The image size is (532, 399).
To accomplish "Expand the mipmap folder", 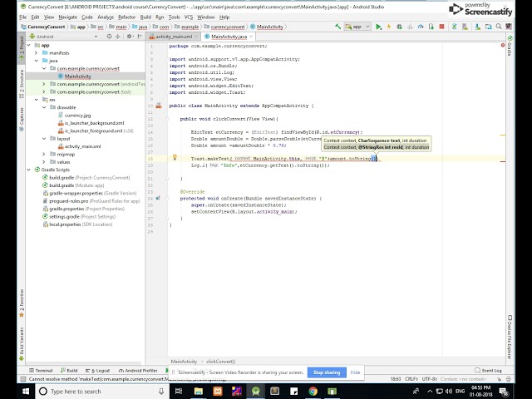I will click(44, 154).
